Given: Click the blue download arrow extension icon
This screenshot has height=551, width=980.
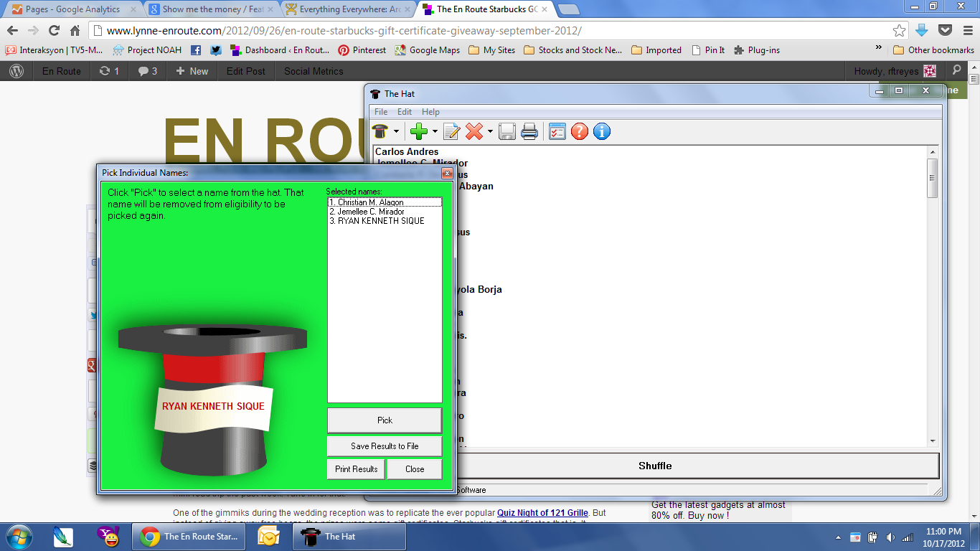Looking at the screenshot, I should (x=922, y=31).
